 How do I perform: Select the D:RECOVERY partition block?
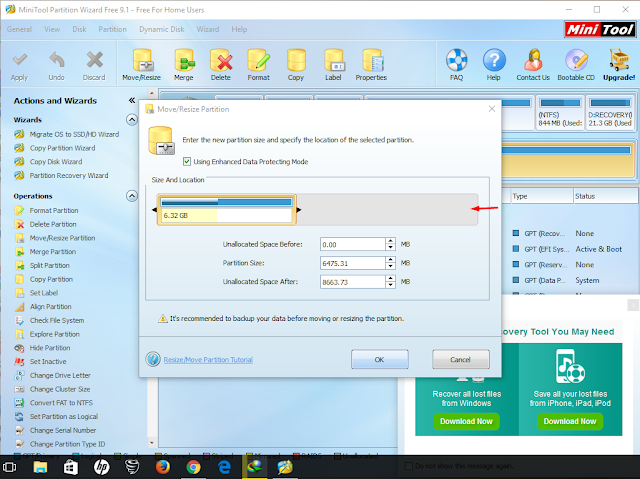610,113
